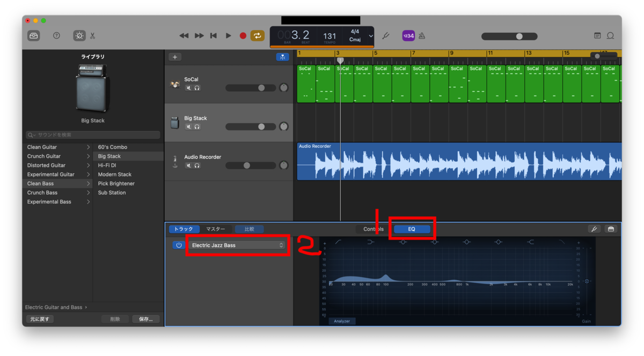The width and height of the screenshot is (644, 356).
Task: Click the Big Stack track pan knob
Action: click(284, 127)
